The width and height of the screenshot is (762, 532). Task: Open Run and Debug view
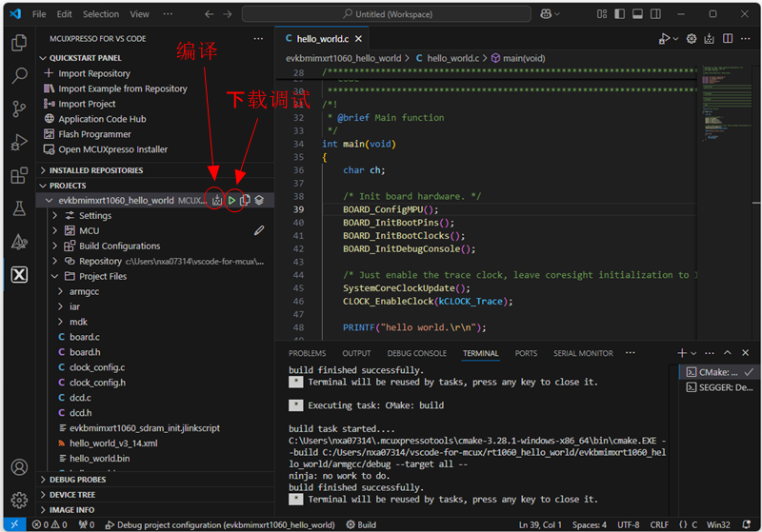[x=19, y=143]
